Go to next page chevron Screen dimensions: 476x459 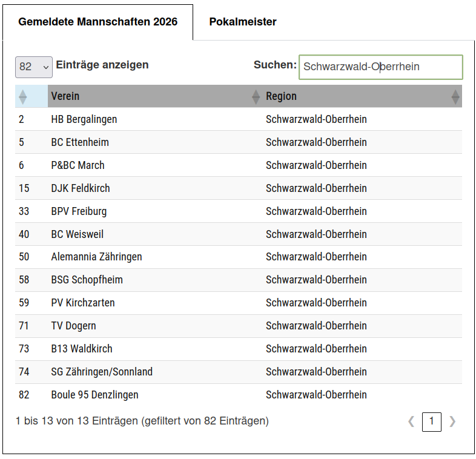452,421
